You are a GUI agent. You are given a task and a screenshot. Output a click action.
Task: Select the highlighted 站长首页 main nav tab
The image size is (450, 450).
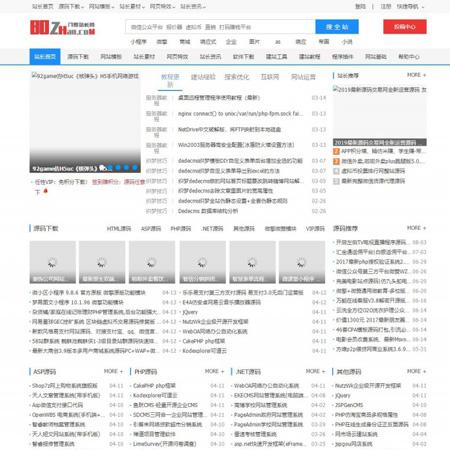click(x=45, y=57)
